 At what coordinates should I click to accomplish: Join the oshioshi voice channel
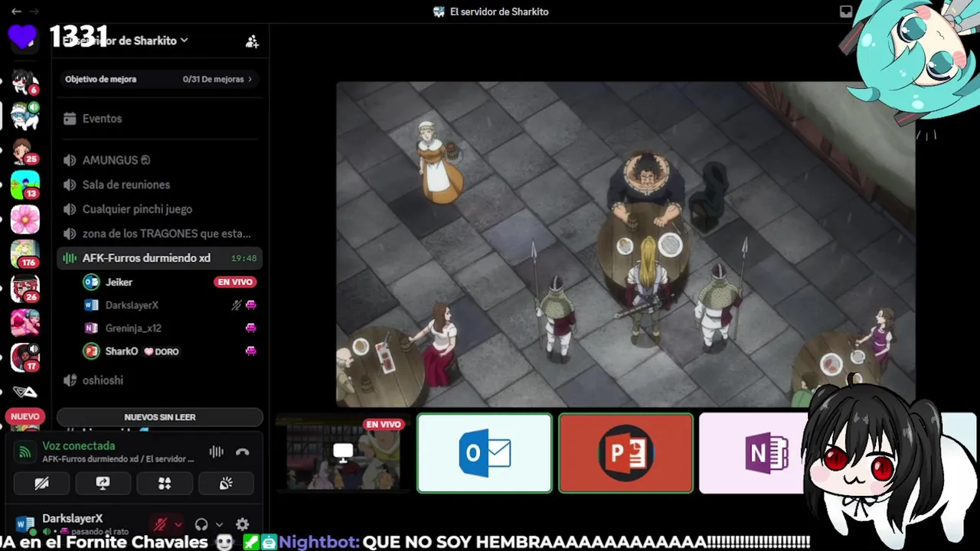(159, 380)
